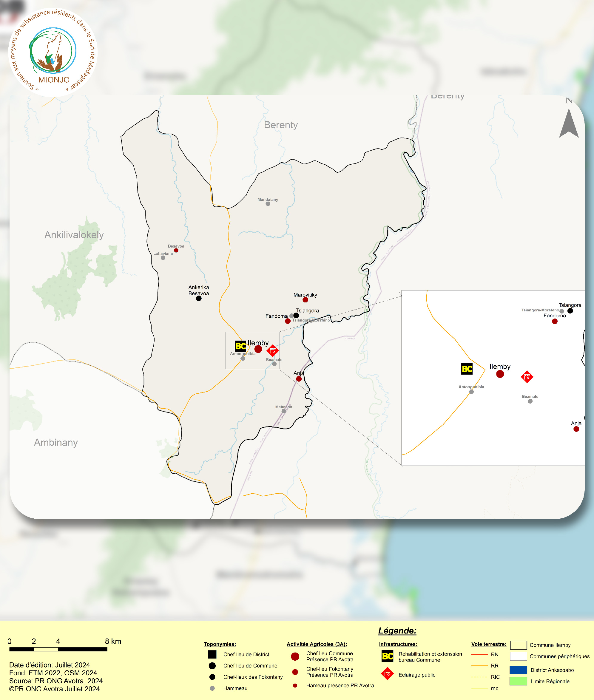The height and width of the screenshot is (700, 594).
Task: Click the north arrow compass icon
Action: (x=569, y=124)
